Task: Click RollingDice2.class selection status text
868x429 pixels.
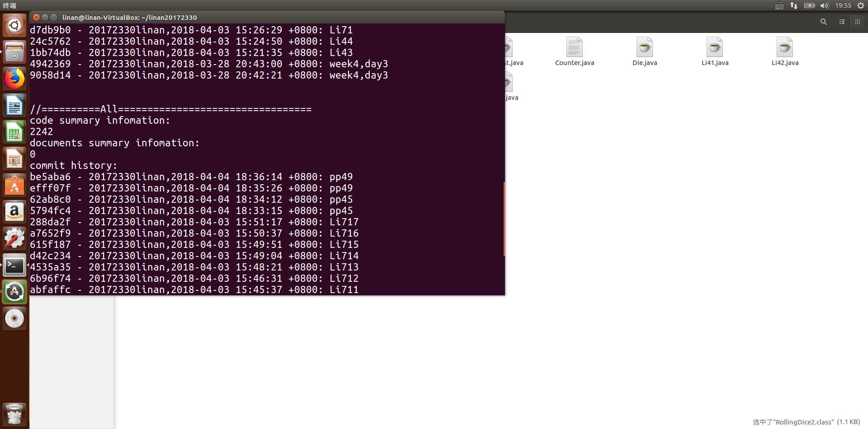Action: pyautogui.click(x=806, y=422)
